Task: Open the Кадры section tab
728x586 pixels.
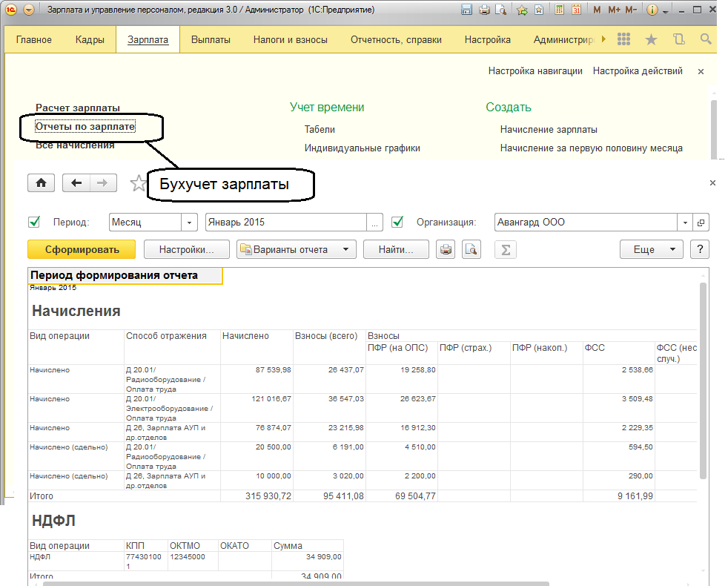Action: point(90,39)
